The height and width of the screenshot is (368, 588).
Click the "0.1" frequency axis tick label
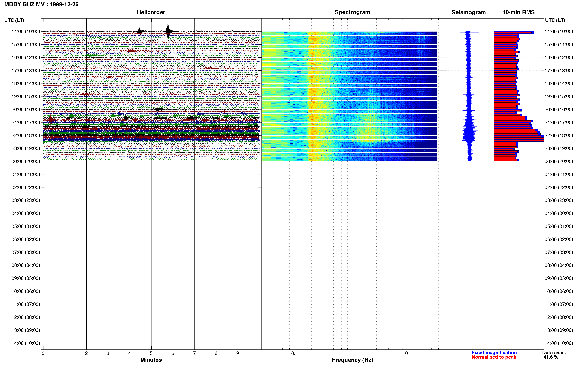click(x=295, y=353)
